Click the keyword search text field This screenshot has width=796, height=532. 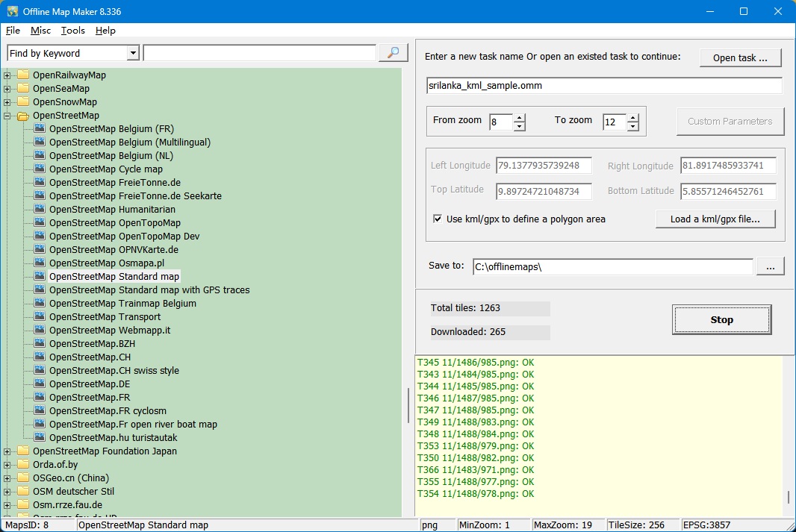(x=259, y=53)
